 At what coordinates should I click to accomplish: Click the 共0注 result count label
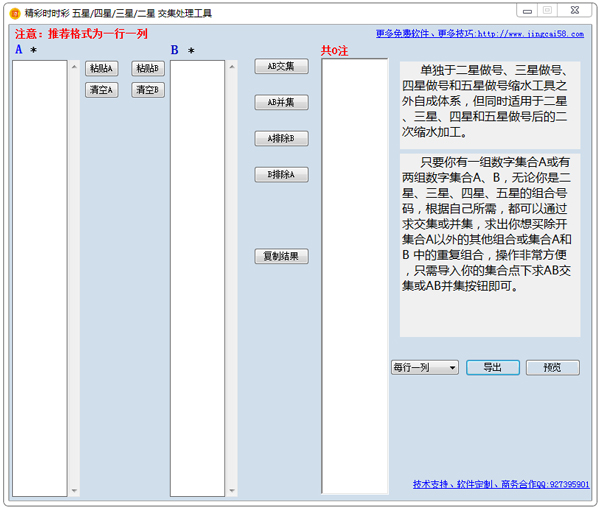click(x=334, y=51)
